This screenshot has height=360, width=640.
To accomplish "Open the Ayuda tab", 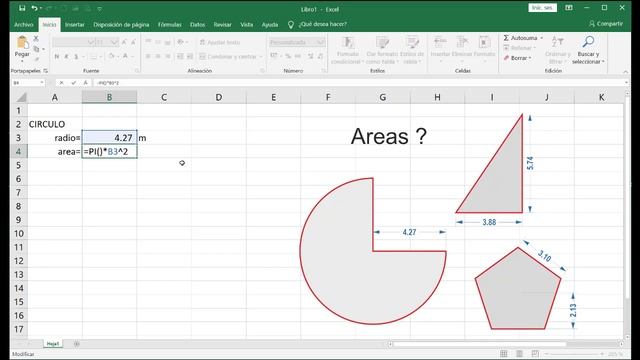I will tap(270, 24).
